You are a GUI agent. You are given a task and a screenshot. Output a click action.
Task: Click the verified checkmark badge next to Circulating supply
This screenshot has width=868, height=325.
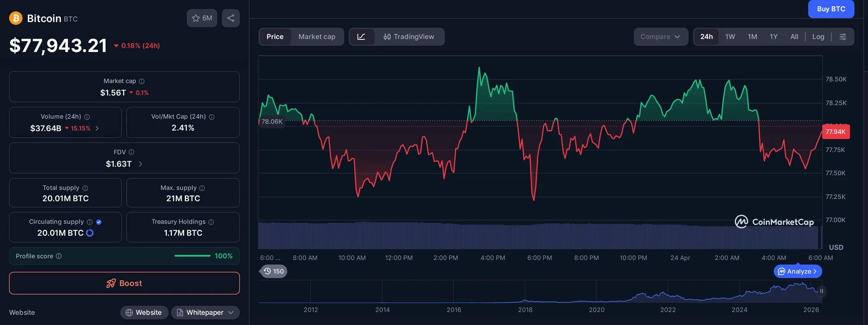click(99, 222)
